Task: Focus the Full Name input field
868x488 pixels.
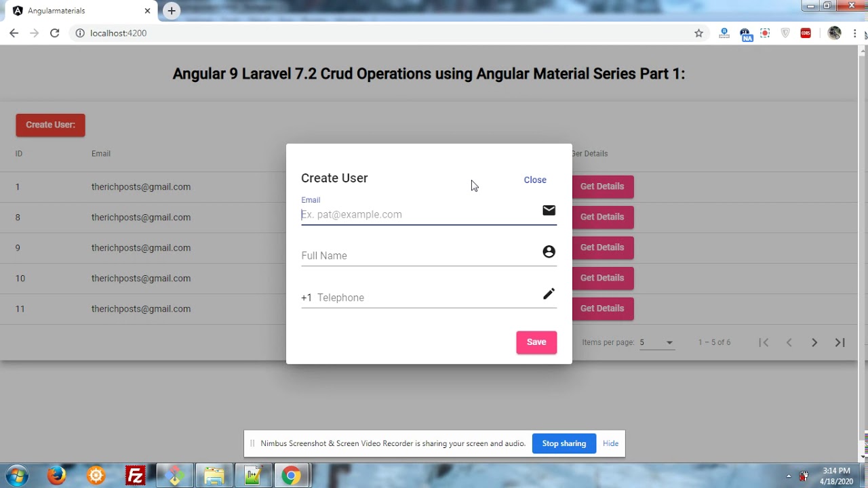Action: pyautogui.click(x=420, y=256)
